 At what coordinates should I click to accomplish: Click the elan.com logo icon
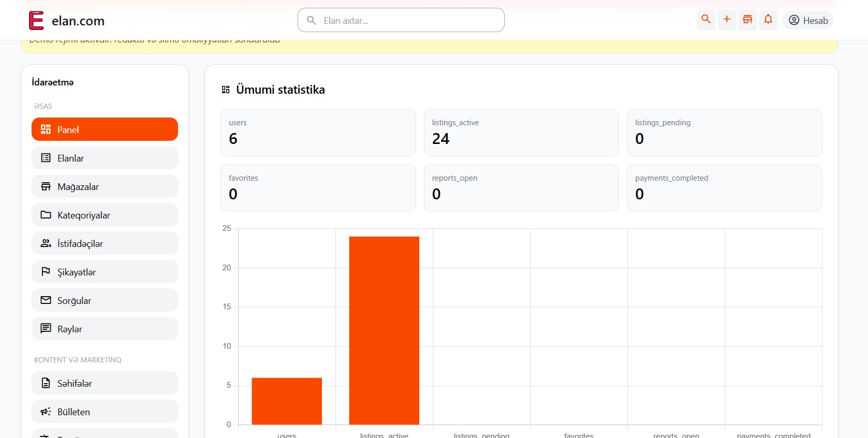coord(36,21)
